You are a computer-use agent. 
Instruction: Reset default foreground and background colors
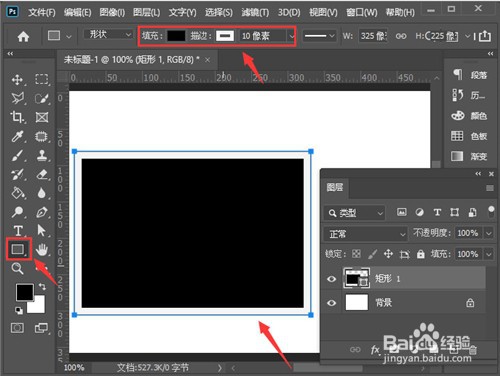click(19, 311)
